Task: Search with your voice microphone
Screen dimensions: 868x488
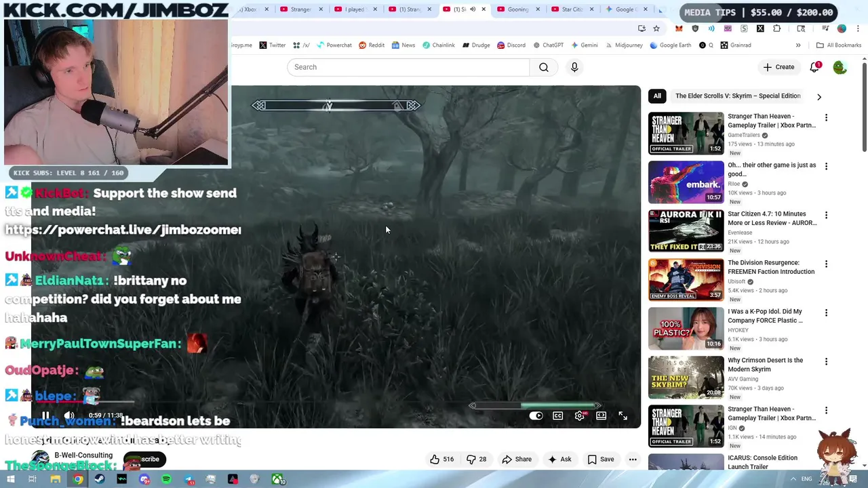Action: (x=574, y=67)
